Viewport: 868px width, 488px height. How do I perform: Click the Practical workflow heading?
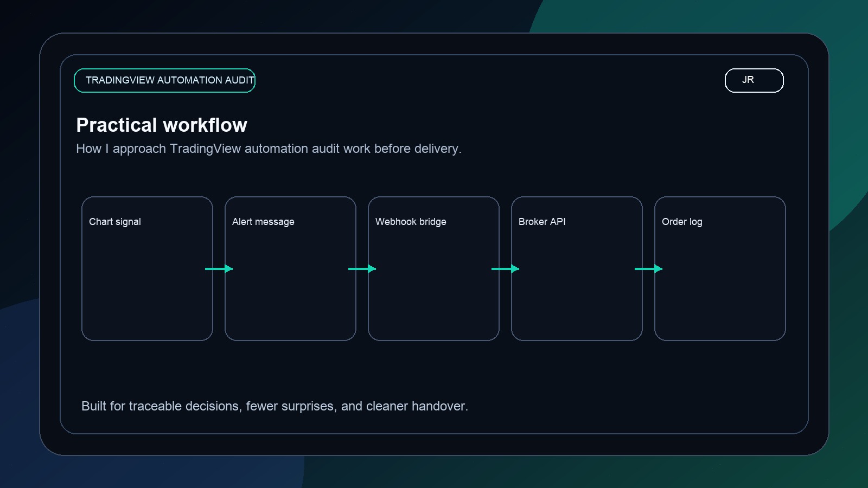(162, 125)
